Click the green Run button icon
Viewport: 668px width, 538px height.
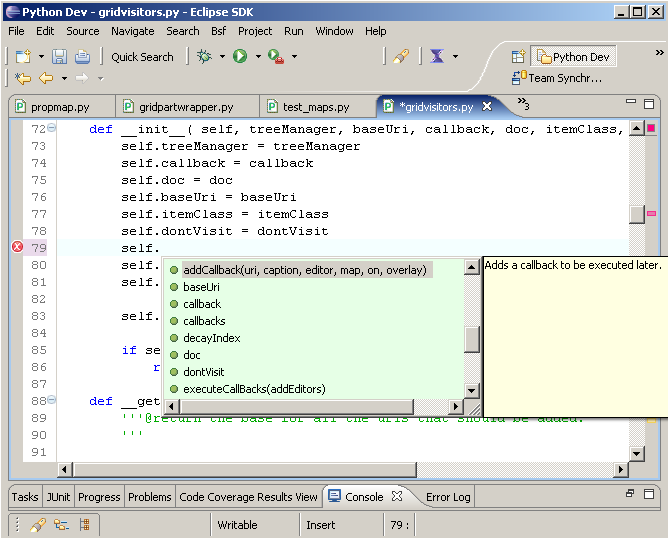coord(240,57)
